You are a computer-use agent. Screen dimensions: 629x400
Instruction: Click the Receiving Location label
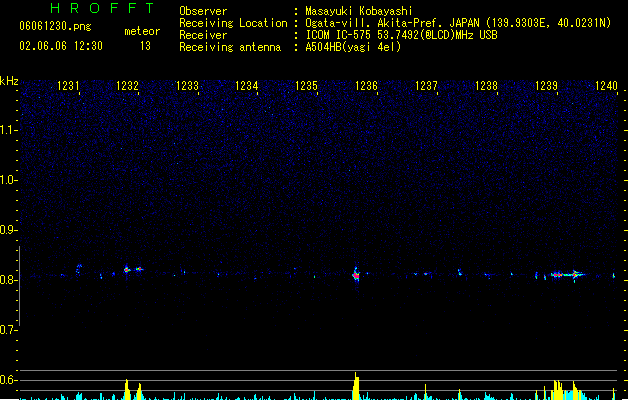233,23
